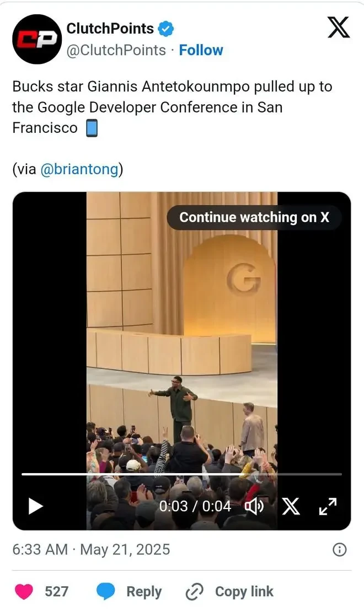The image size is (364, 611).
Task: Open the 6:33 AM May 21, 2025 timestamp
Action: [91, 549]
